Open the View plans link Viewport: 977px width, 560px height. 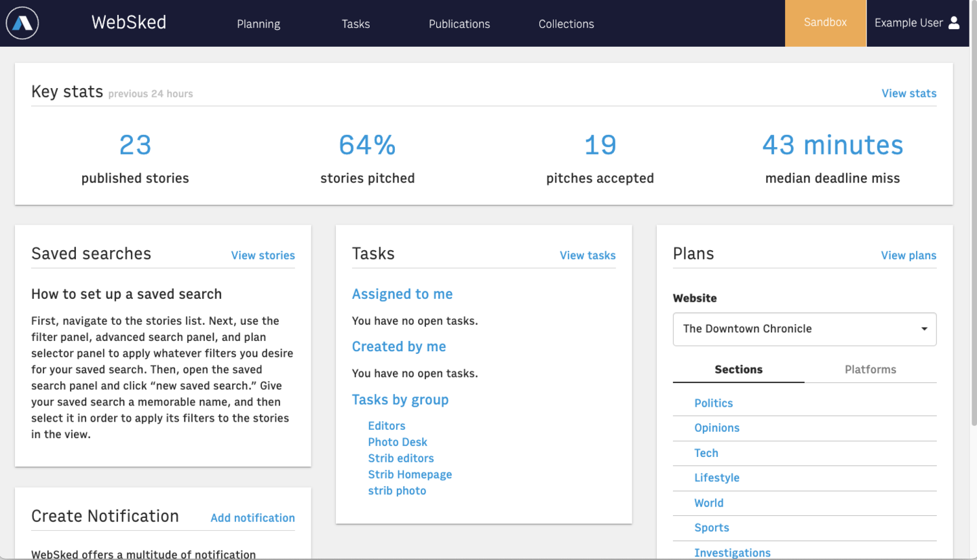click(x=908, y=256)
